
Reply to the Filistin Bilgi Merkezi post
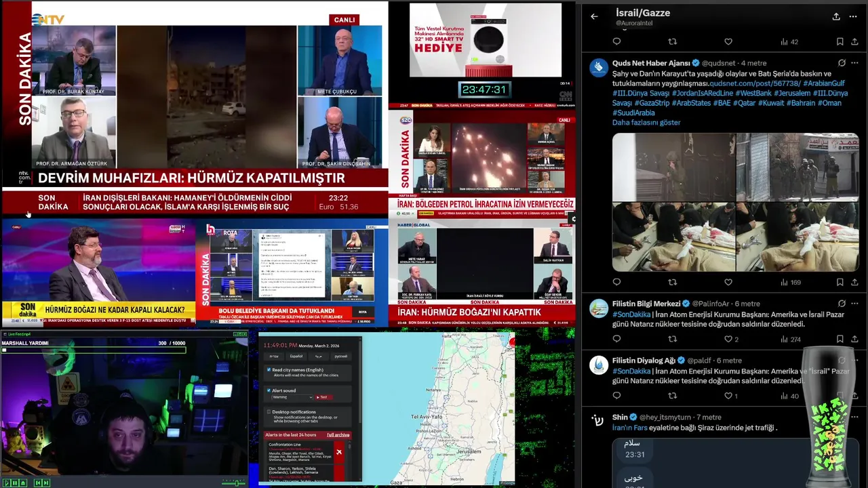click(x=616, y=339)
